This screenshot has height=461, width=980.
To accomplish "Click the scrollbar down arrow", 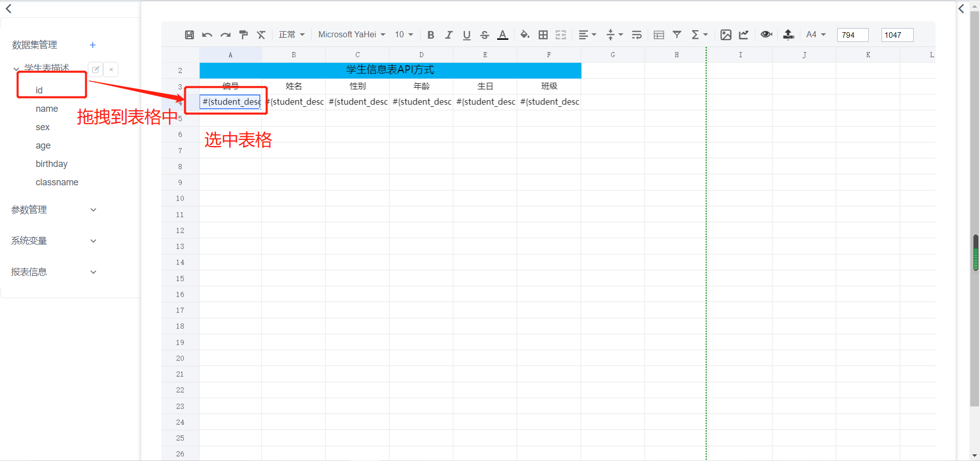I will (x=975, y=455).
